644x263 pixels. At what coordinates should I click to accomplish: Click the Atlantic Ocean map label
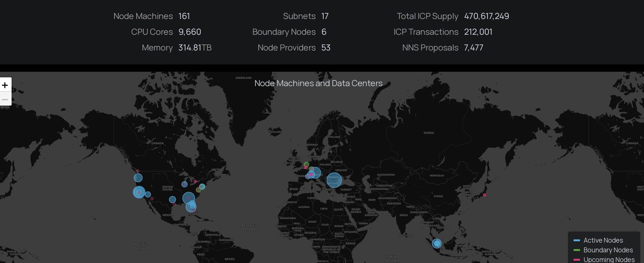click(249, 227)
